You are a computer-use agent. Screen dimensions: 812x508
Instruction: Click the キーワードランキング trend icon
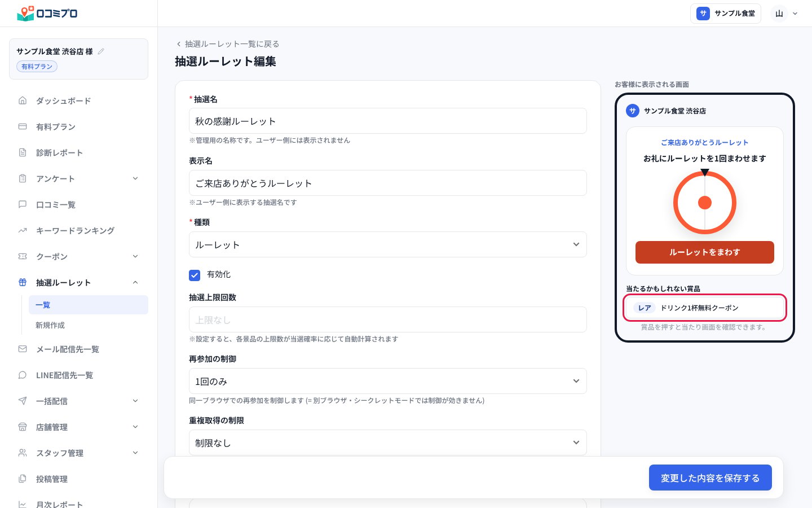(x=23, y=230)
